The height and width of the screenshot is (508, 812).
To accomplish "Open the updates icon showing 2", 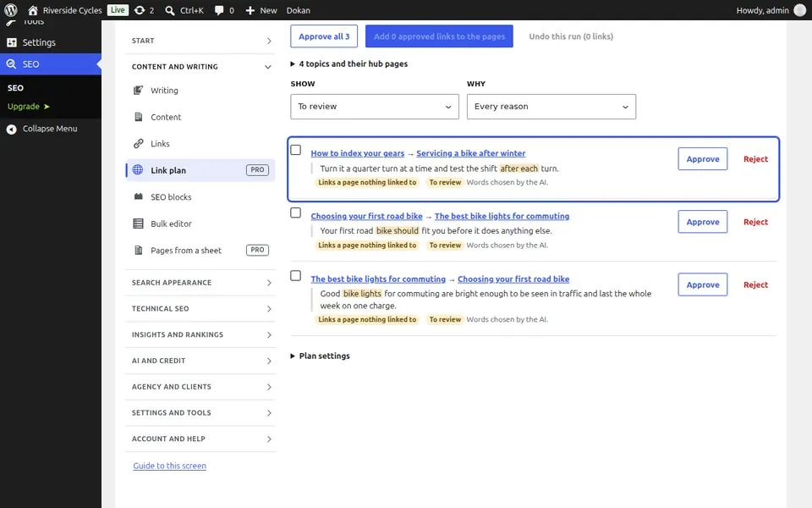I will point(140,10).
